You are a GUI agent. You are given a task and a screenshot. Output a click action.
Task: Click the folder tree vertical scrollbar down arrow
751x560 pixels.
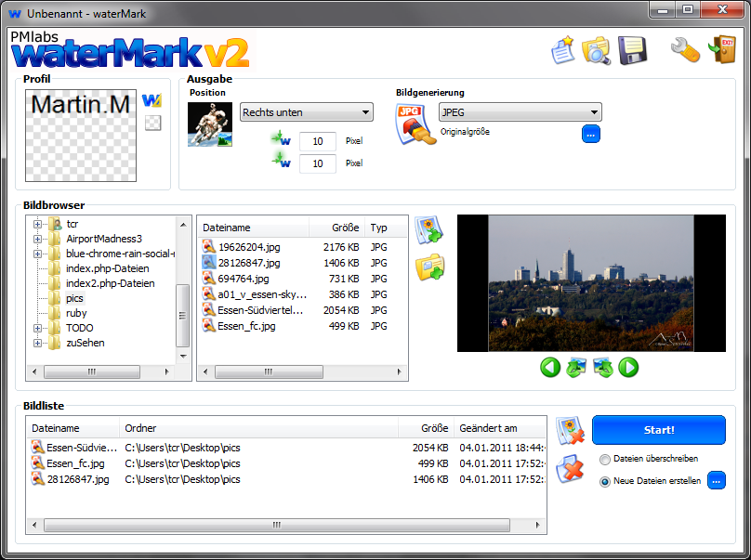[x=183, y=356]
